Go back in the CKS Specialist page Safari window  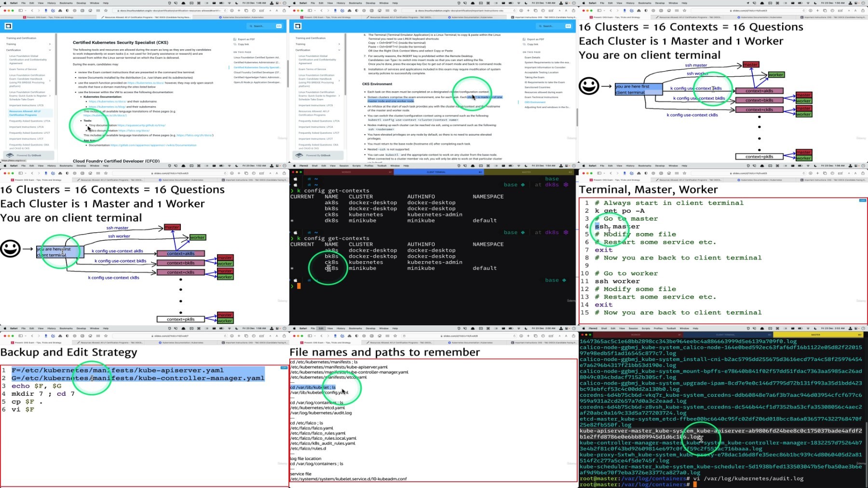click(x=32, y=11)
